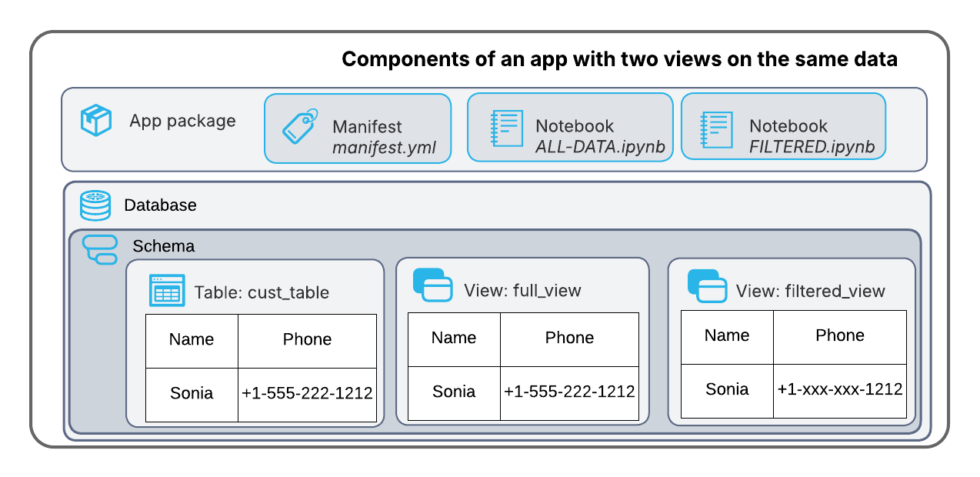Click the masked phone +1-xxx-xxx-1212 cell
Image resolution: width=980 pixels, height=477 pixels.
(839, 389)
